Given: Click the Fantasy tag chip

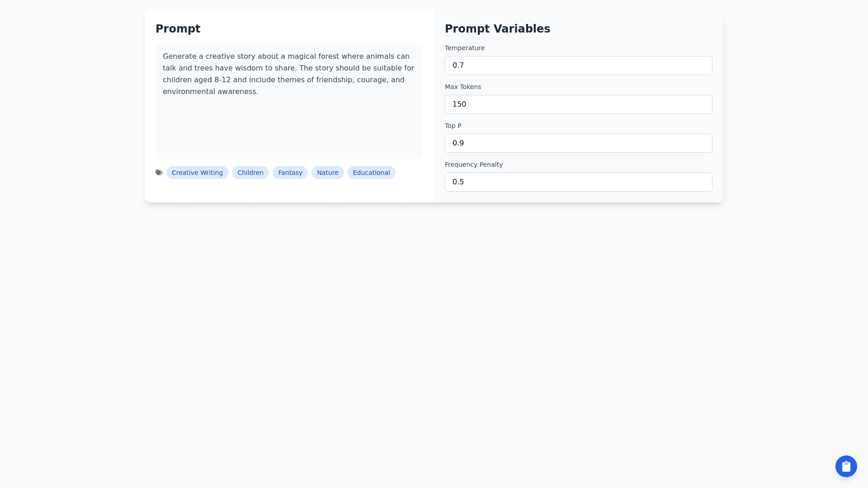Looking at the screenshot, I should tap(290, 173).
